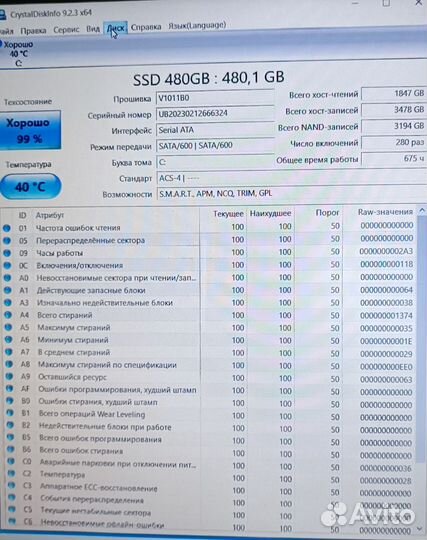Click the Буква тома field
The image size is (427, 540).
click(215, 162)
